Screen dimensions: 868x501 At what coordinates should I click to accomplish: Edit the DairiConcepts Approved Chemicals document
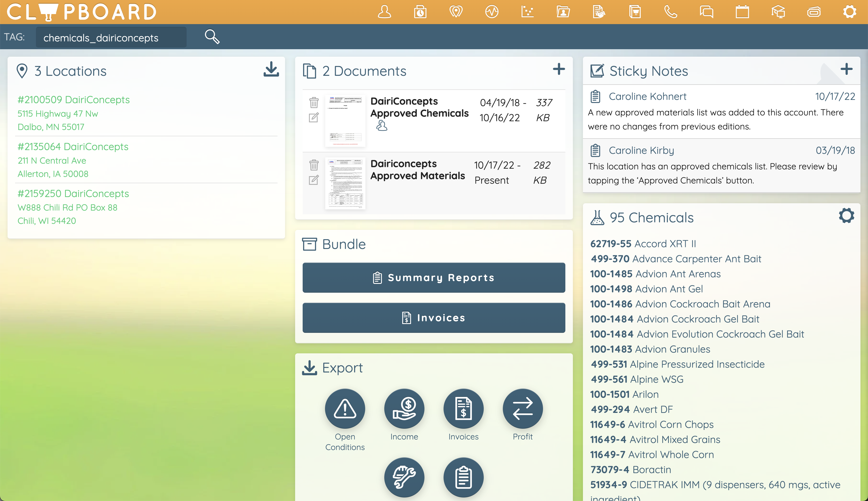click(314, 118)
